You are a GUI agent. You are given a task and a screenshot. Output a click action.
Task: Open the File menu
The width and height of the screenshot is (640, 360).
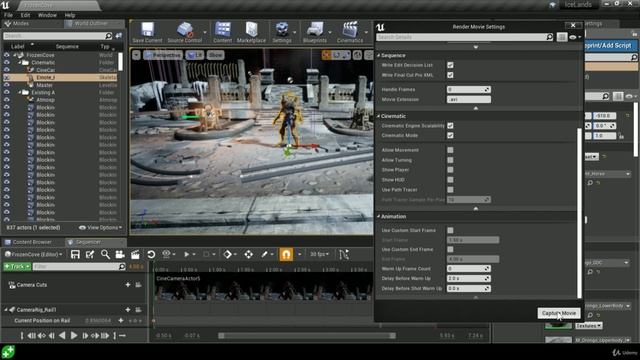pos(8,15)
